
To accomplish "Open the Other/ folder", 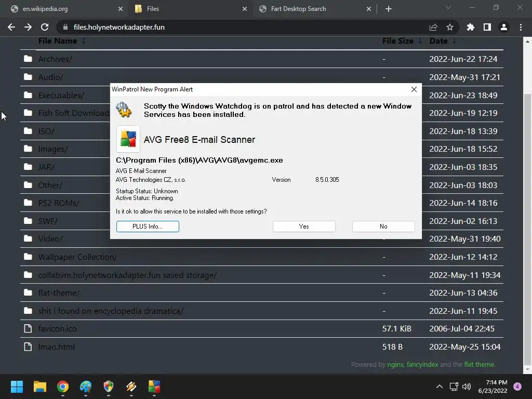I will (x=50, y=185).
